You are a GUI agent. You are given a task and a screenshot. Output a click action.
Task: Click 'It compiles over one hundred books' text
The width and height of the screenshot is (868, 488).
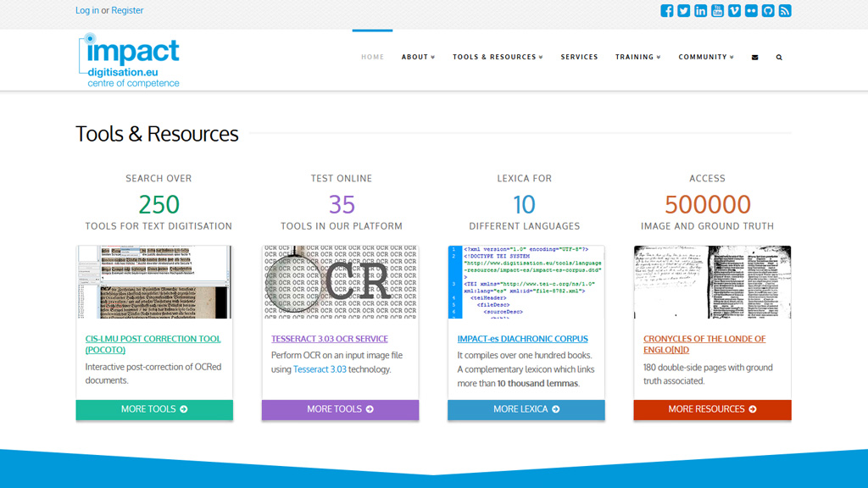[x=524, y=355]
